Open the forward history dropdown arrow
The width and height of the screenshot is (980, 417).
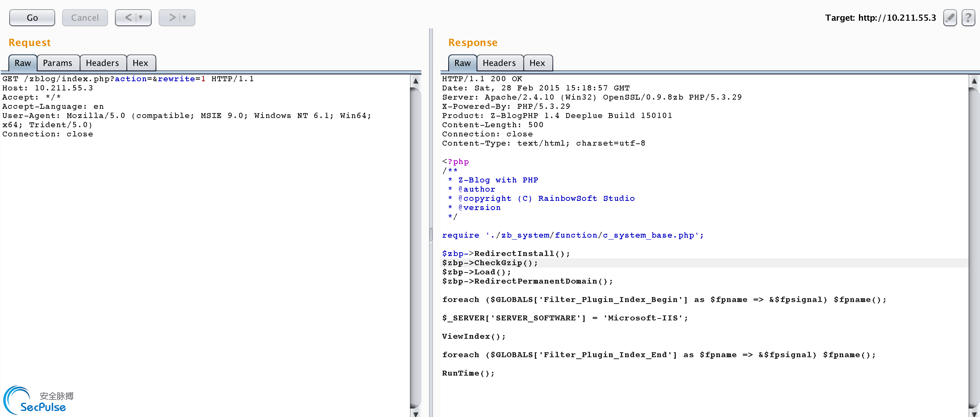pos(185,18)
